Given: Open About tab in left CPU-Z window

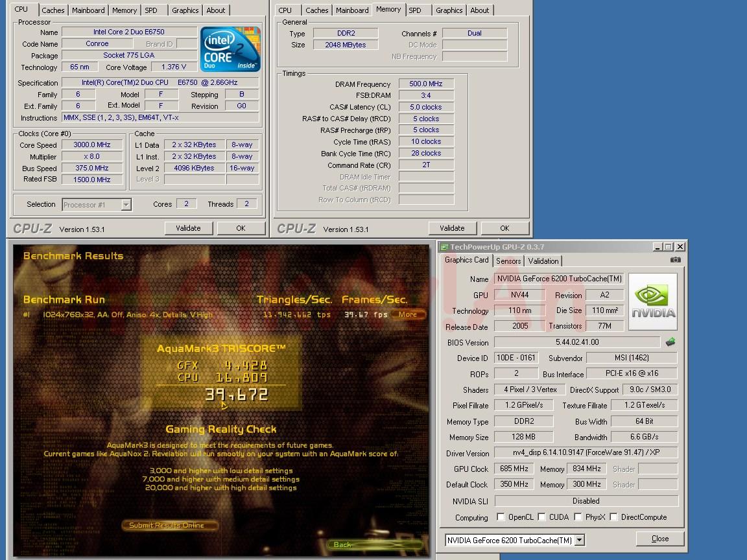Looking at the screenshot, I should (x=216, y=10).
